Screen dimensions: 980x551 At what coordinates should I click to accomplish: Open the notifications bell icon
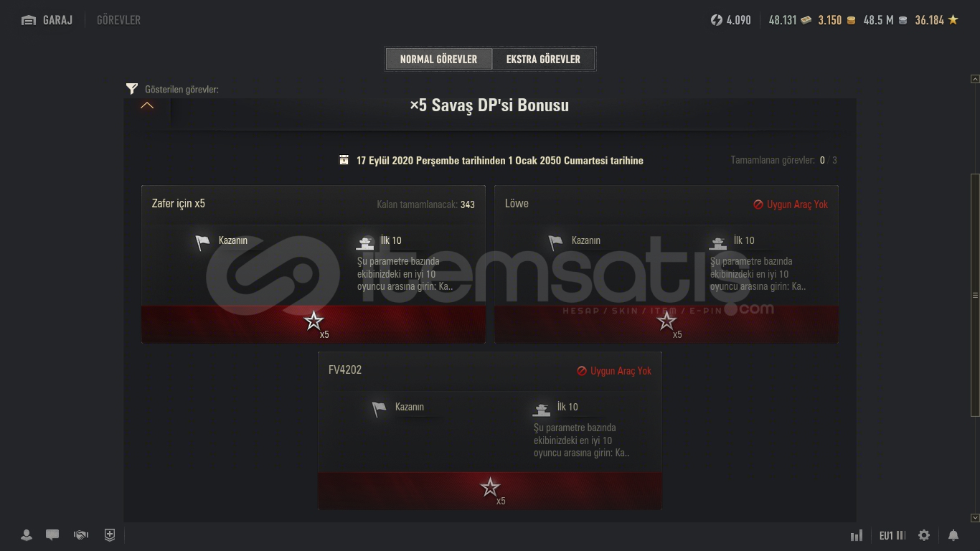953,535
